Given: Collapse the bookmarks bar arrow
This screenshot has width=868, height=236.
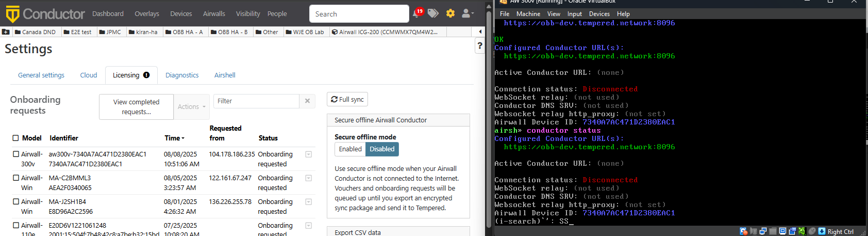Looking at the screenshot, I should [480, 32].
